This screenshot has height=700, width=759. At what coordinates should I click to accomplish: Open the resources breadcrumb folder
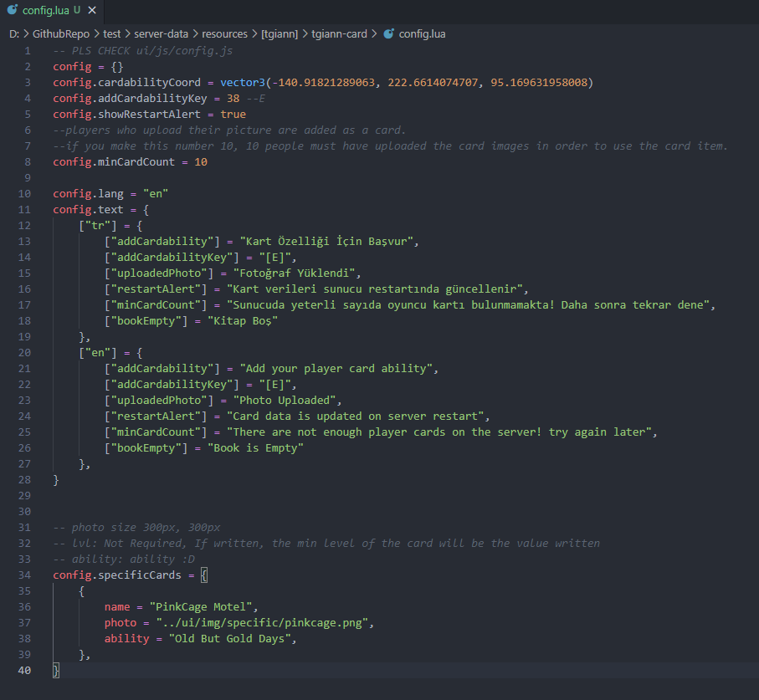224,34
